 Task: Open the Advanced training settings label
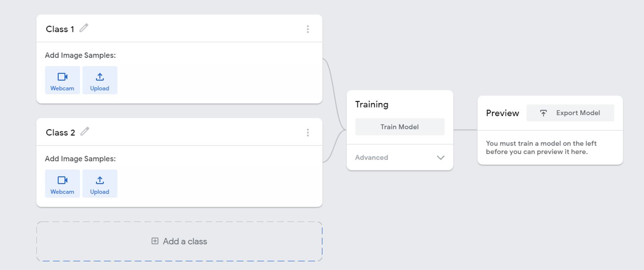[372, 158]
